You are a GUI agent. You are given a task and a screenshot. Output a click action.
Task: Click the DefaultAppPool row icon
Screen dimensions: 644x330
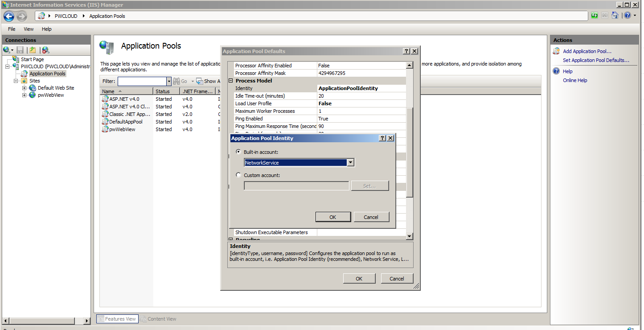[x=105, y=122]
